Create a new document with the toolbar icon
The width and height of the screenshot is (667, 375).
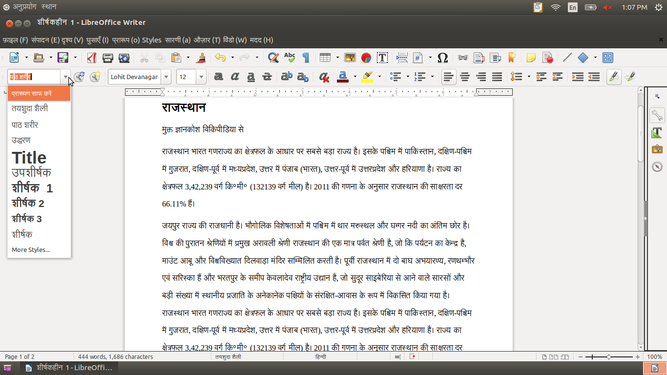pos(14,57)
